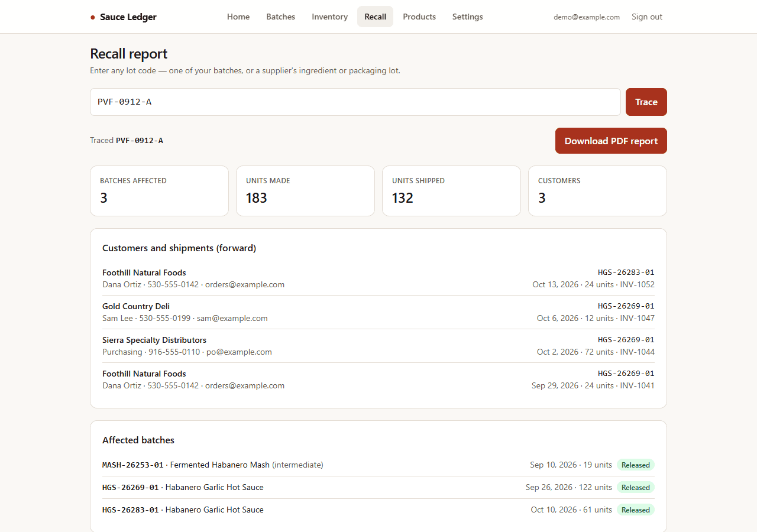
Task: Select the Sierra Specialty Distributors customer name
Action: (x=154, y=340)
